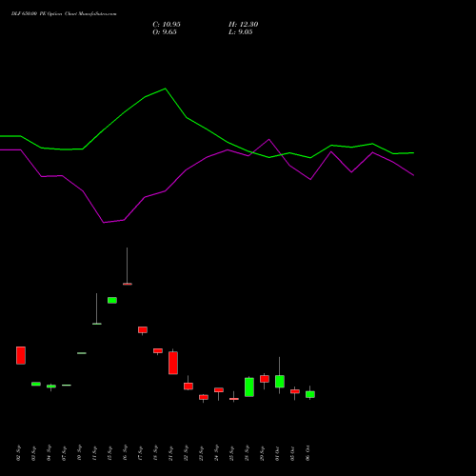Screen dimensions: 476x476
Task: Select the 04 Sep date label
Action: pos(49,453)
